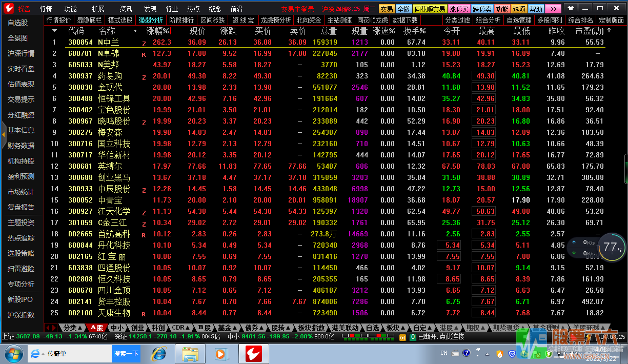Open Windows Media Player from the taskbar
This screenshot has height=364, width=628.
pos(220,354)
